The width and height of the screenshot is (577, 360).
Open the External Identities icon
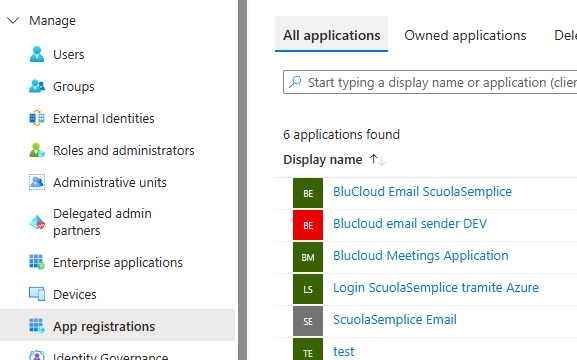(x=37, y=118)
